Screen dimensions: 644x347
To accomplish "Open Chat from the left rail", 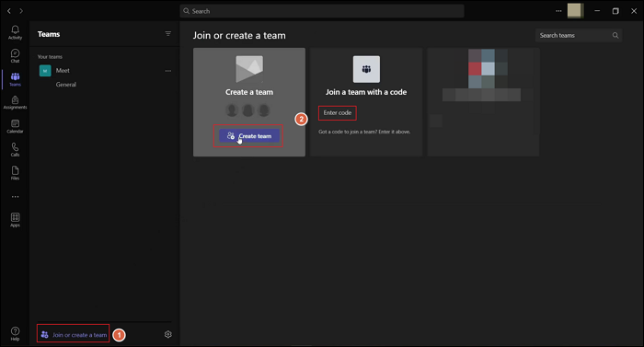I will pos(16,56).
